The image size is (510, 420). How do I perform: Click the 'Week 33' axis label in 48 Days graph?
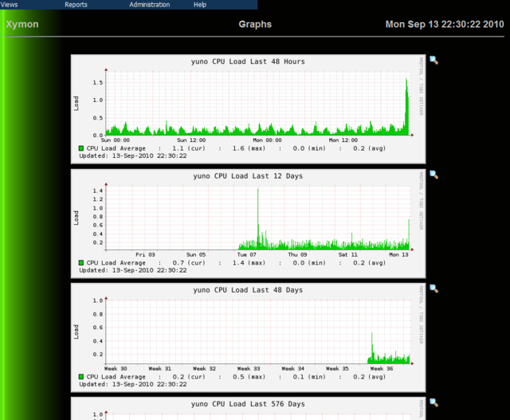[x=249, y=369]
